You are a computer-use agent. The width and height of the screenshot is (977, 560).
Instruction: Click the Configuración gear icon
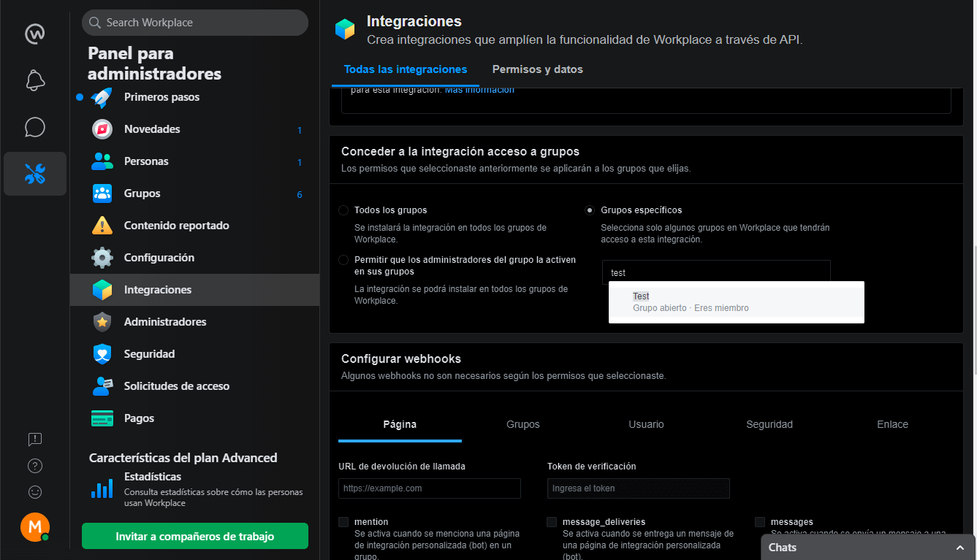pos(102,258)
